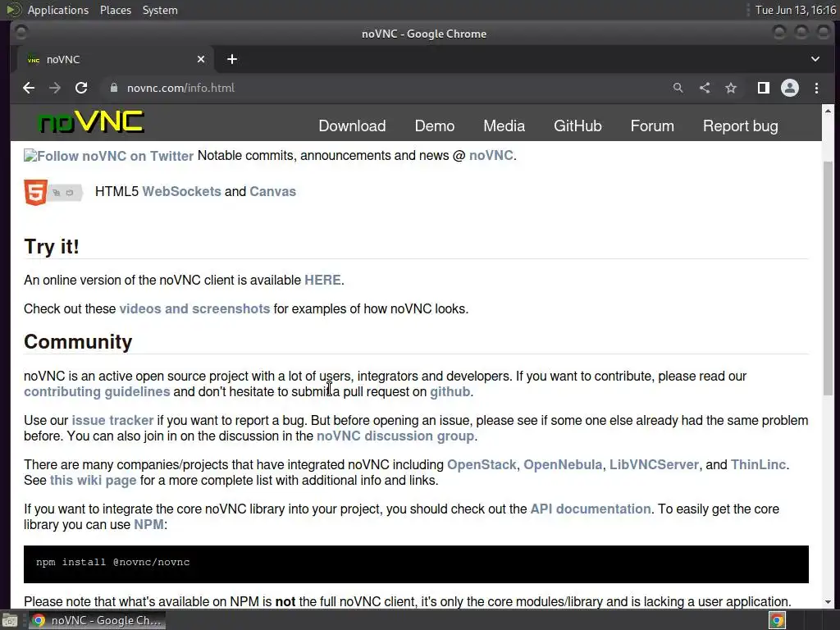The image size is (840, 630).
Task: Click the HTML5 badge image
Action: coord(53,192)
